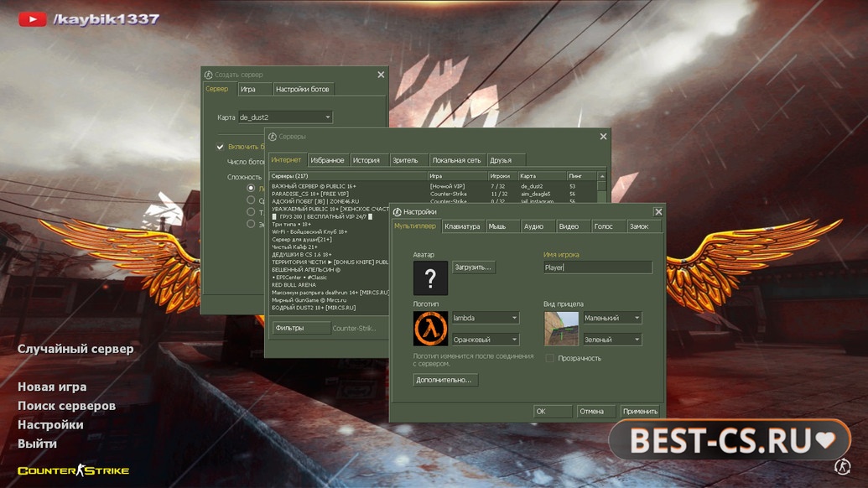868x488 pixels.
Task: Click the Загрузить... avatar button
Action: coord(473,267)
